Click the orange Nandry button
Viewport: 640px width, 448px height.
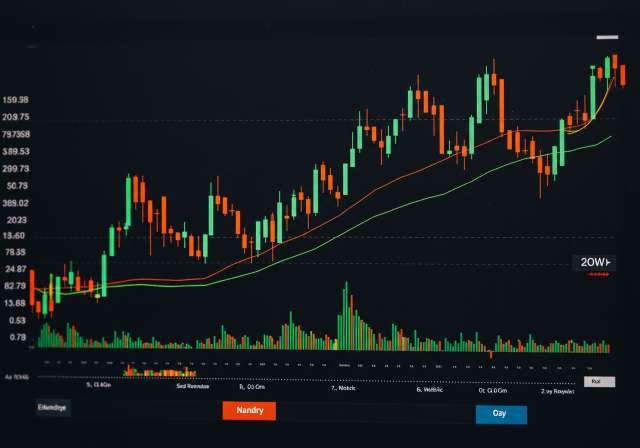pyautogui.click(x=248, y=411)
